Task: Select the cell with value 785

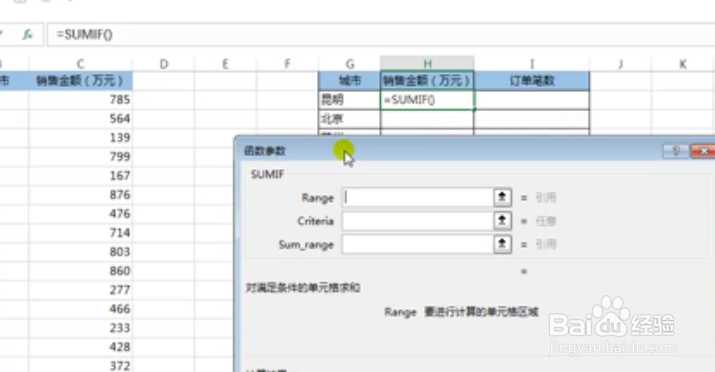Action: click(x=80, y=99)
